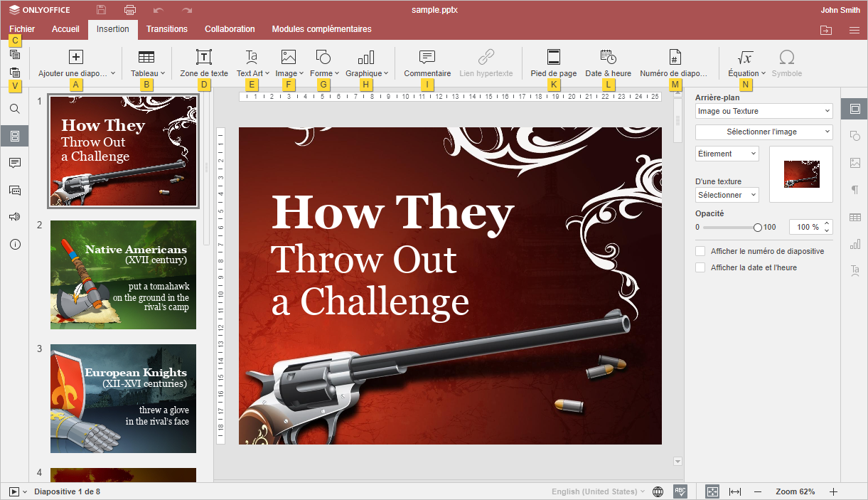Open Text Art settings in right sidebar

click(854, 271)
